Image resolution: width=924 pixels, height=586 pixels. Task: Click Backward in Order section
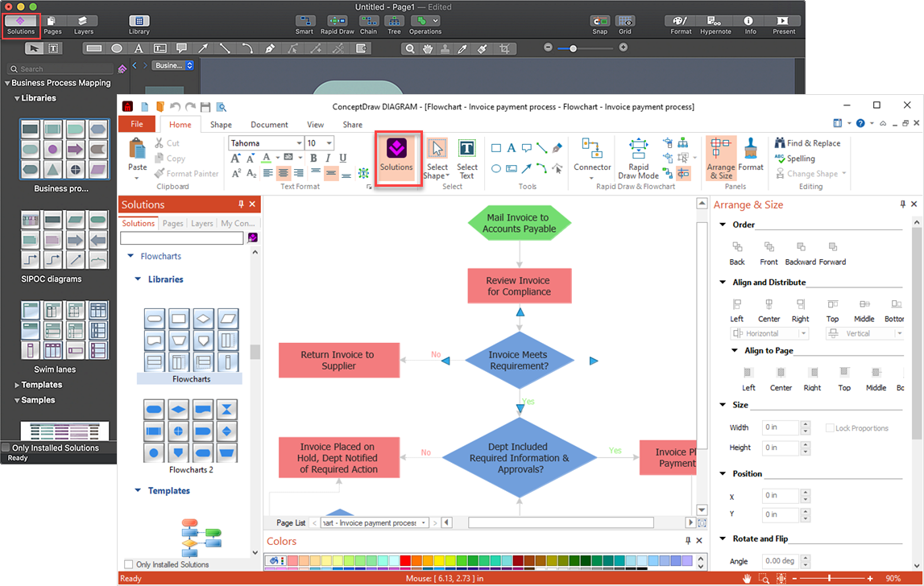[800, 254]
